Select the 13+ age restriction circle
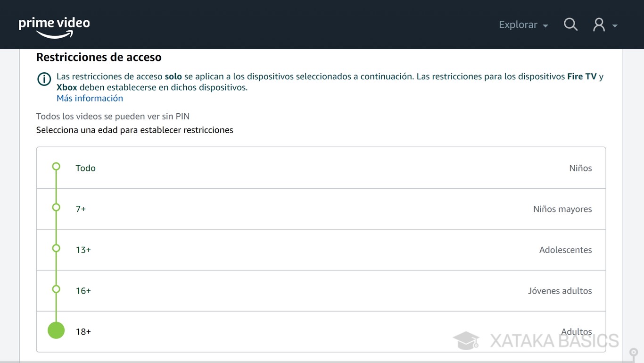The image size is (644, 363). click(x=56, y=248)
